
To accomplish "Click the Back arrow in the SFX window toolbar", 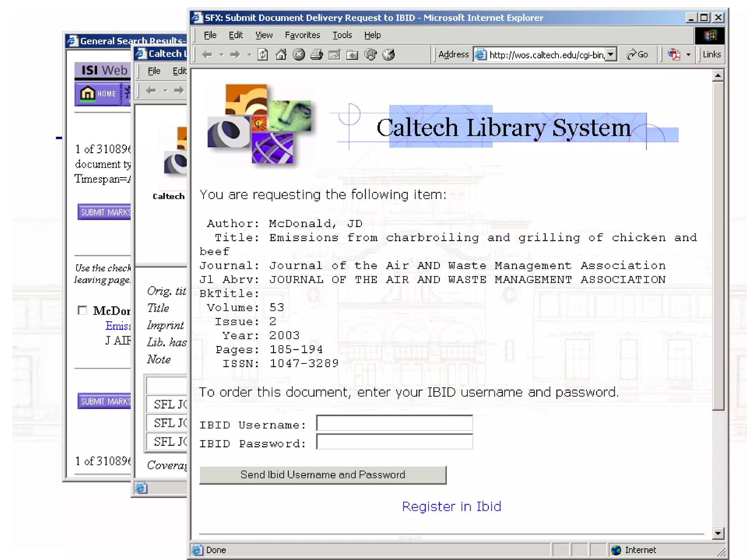I will tap(207, 55).
